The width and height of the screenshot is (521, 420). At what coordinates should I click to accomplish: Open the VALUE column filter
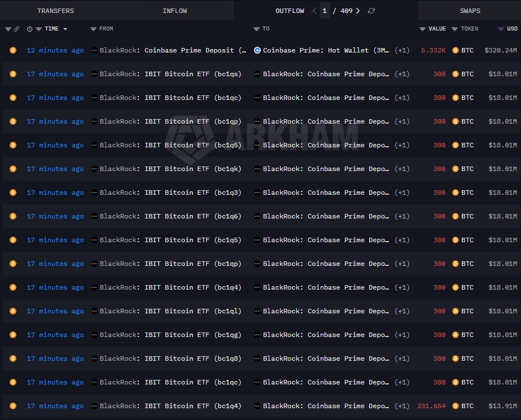click(x=422, y=29)
